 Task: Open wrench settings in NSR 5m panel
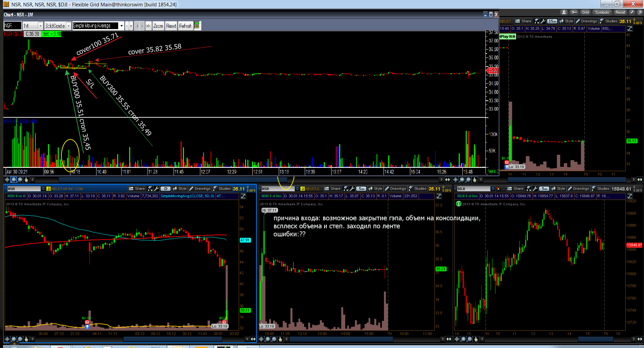click(x=352, y=189)
